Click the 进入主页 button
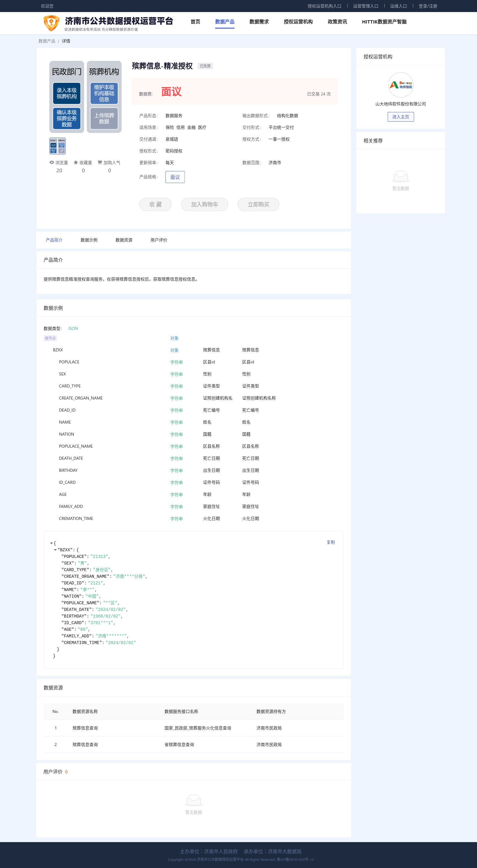477x868 pixels. click(x=401, y=117)
